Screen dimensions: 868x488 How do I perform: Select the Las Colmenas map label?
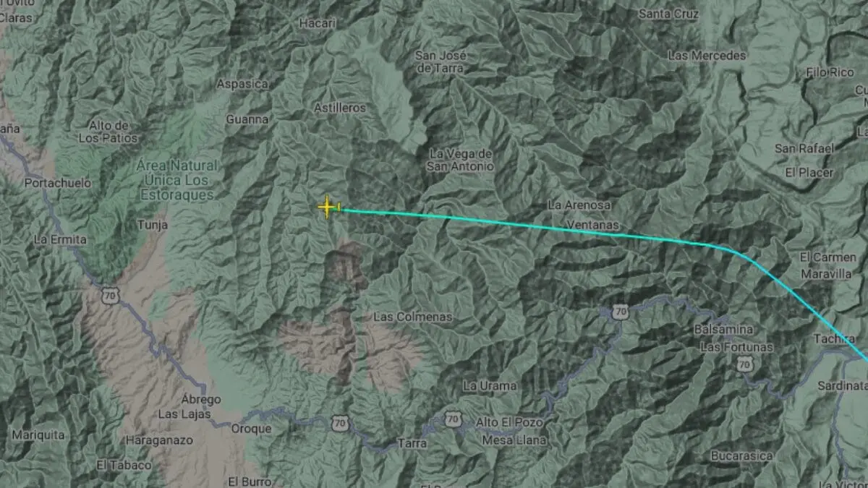pos(412,317)
